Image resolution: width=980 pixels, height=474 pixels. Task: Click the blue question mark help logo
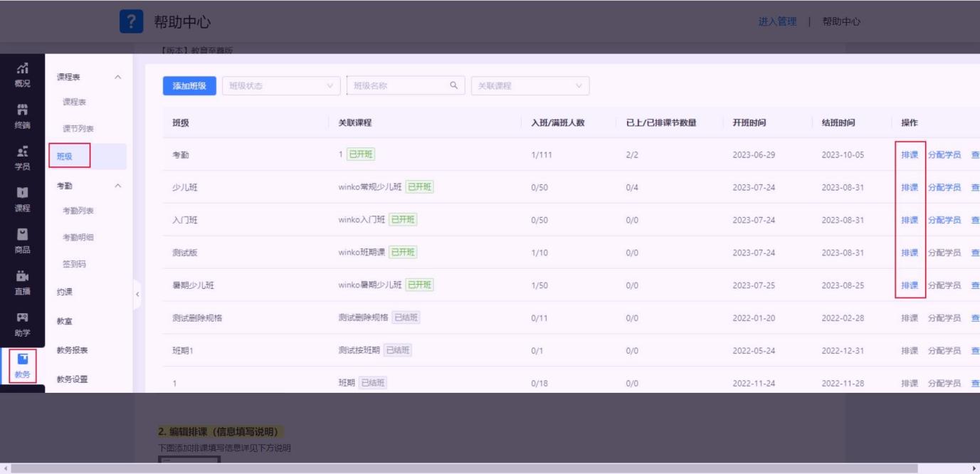coord(132,21)
